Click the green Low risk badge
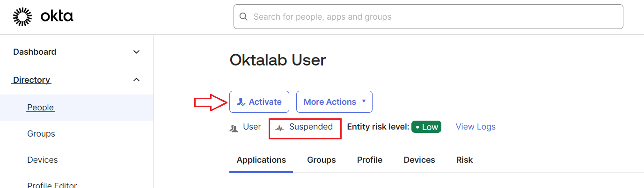The height and width of the screenshot is (188, 644). tap(426, 127)
